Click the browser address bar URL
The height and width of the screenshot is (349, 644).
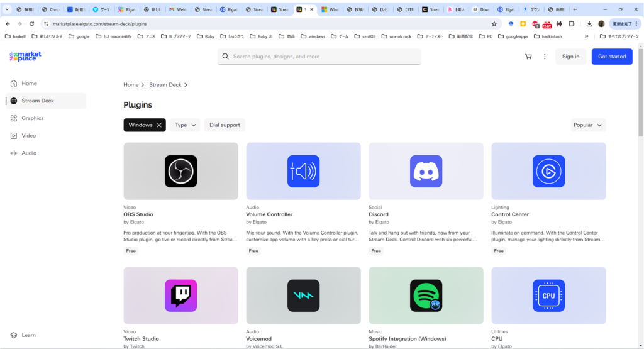(100, 24)
